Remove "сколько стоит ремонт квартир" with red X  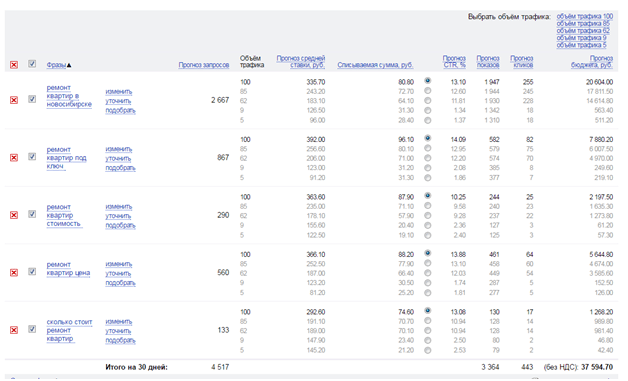(14, 330)
